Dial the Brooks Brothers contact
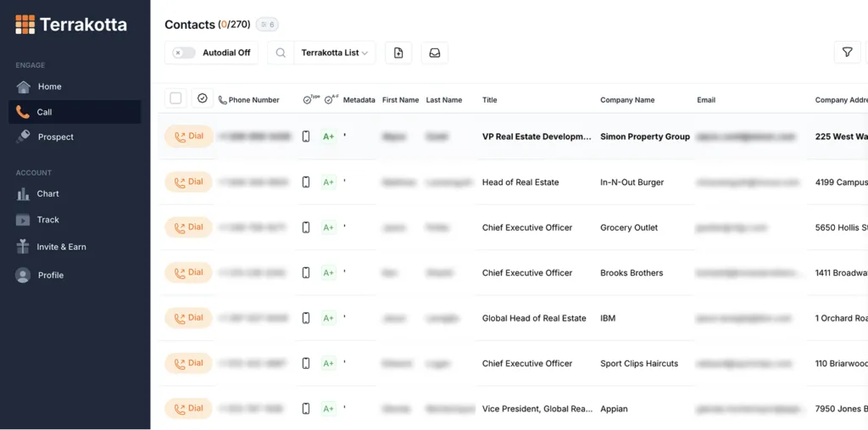This screenshot has height=430, width=868. pyautogui.click(x=189, y=272)
